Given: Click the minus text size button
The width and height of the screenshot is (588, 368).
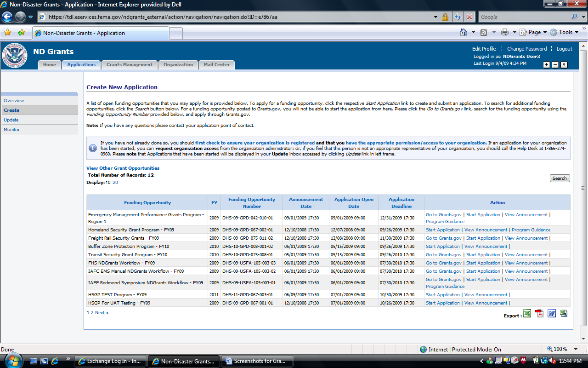Looking at the screenshot, I should pyautogui.click(x=555, y=65).
